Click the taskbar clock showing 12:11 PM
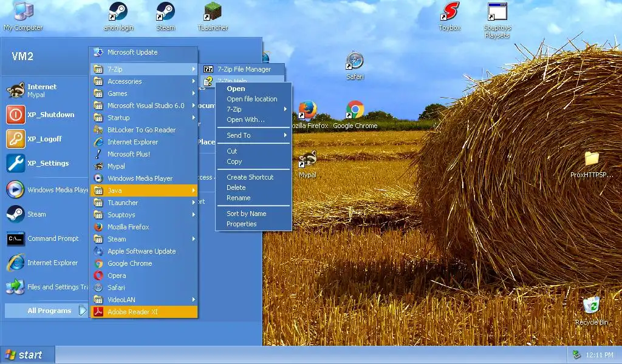622x364 pixels. 599,356
